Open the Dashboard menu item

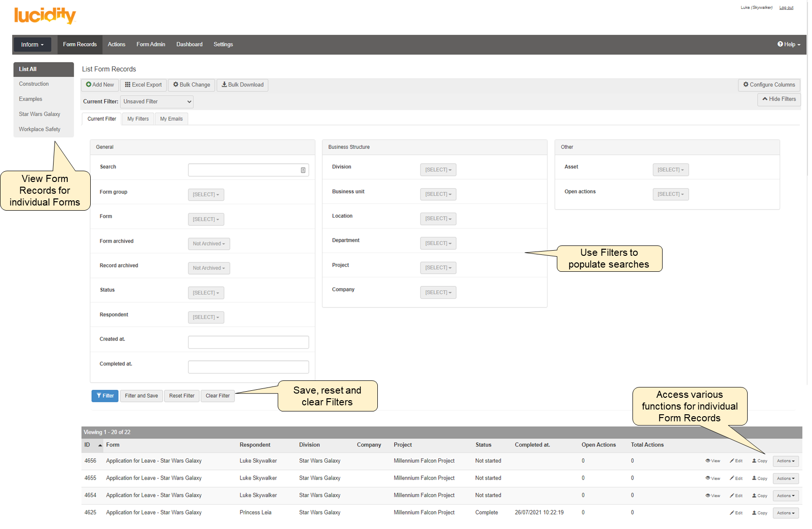pyautogui.click(x=189, y=44)
